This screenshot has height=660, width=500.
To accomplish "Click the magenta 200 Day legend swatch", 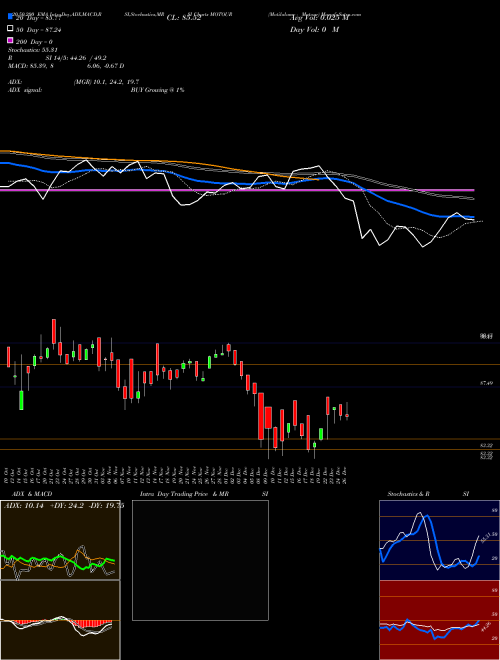I will 11,40.
